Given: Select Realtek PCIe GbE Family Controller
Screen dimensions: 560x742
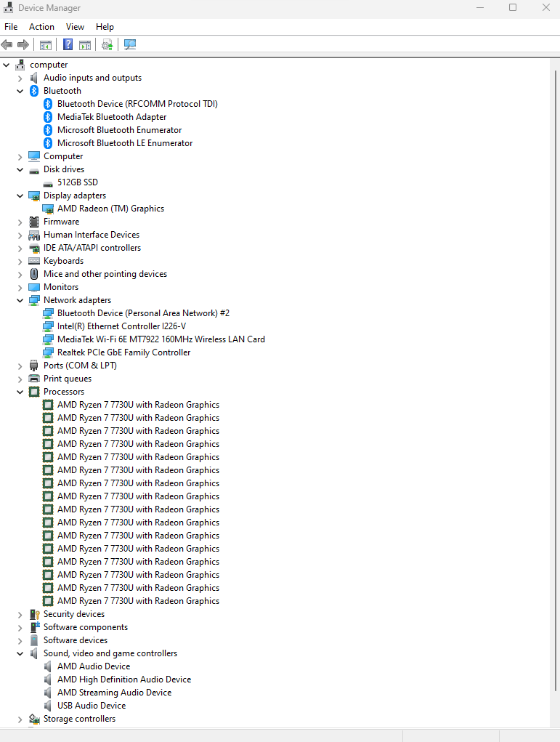Looking at the screenshot, I should tap(124, 352).
